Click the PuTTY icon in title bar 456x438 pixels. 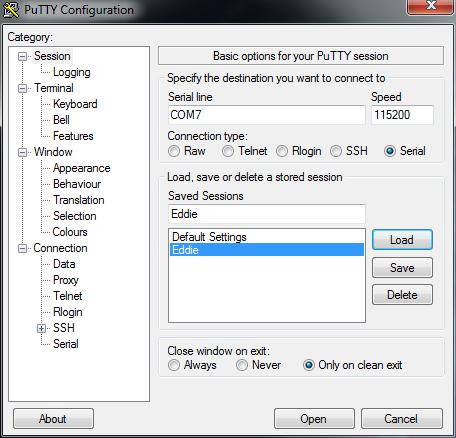click(11, 10)
